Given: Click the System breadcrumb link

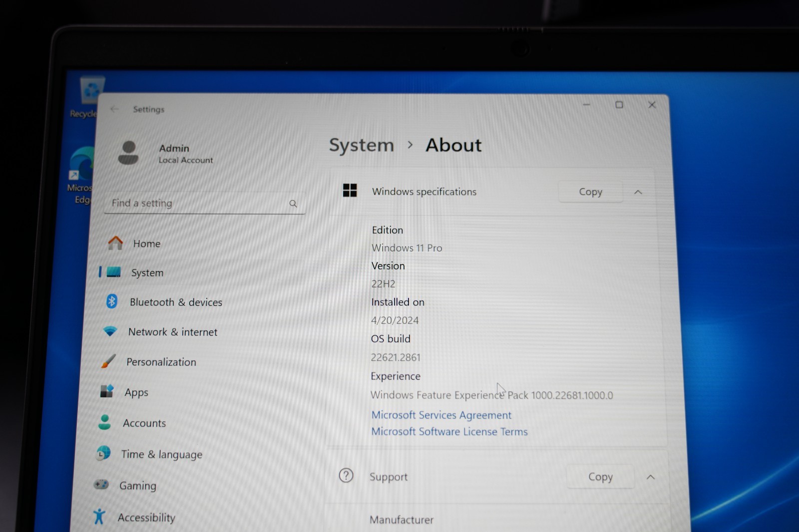Looking at the screenshot, I should coord(362,145).
